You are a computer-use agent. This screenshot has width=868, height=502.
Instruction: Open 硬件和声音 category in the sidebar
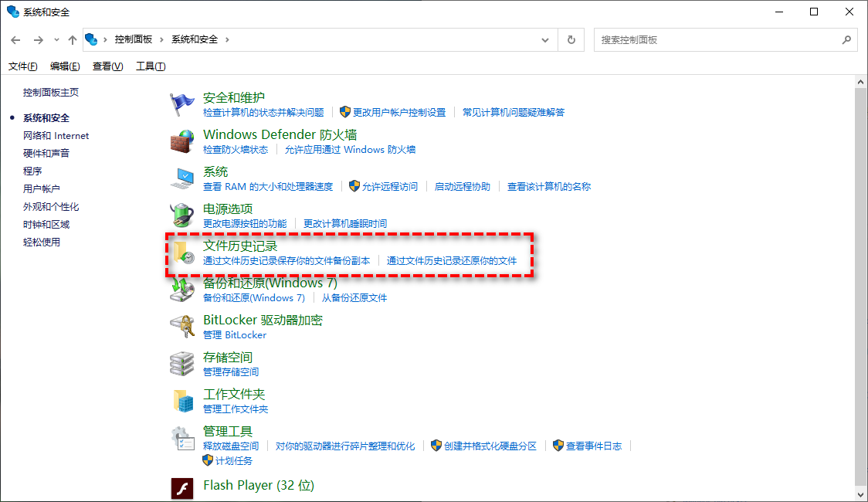click(x=46, y=154)
